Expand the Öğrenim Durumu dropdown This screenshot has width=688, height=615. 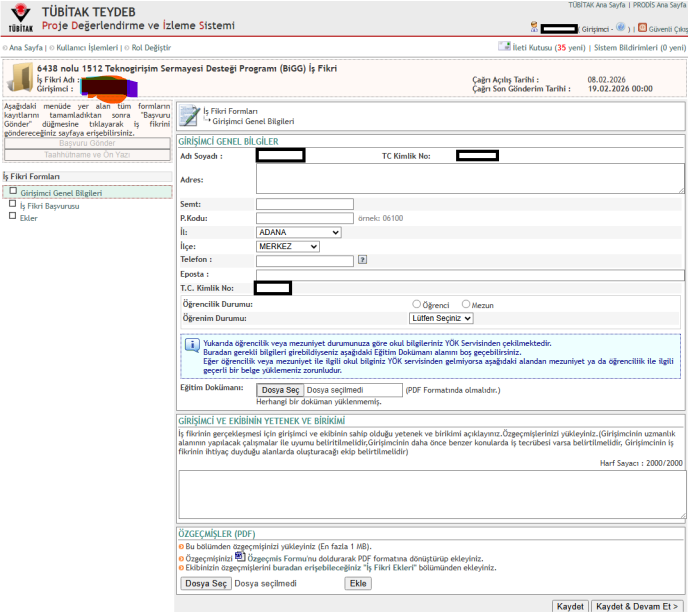click(441, 317)
